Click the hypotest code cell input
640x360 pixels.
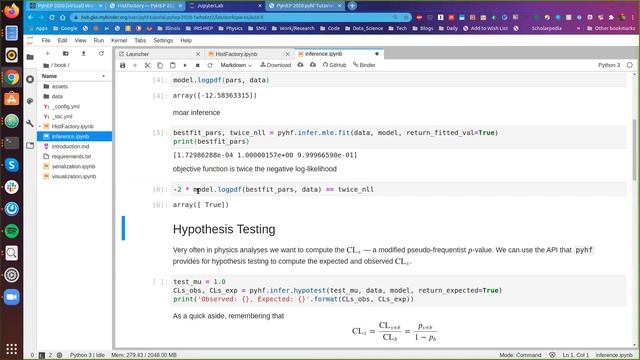coord(398,290)
